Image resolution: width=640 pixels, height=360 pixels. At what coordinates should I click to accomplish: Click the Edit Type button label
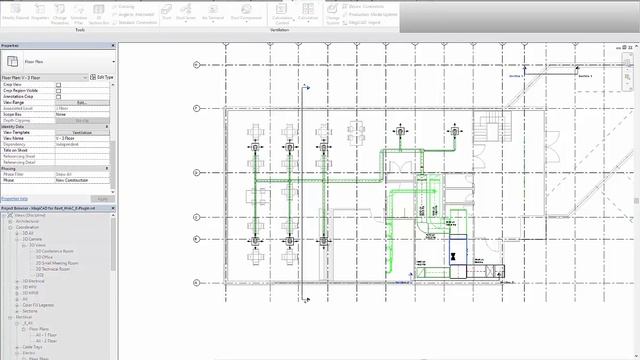click(105, 77)
